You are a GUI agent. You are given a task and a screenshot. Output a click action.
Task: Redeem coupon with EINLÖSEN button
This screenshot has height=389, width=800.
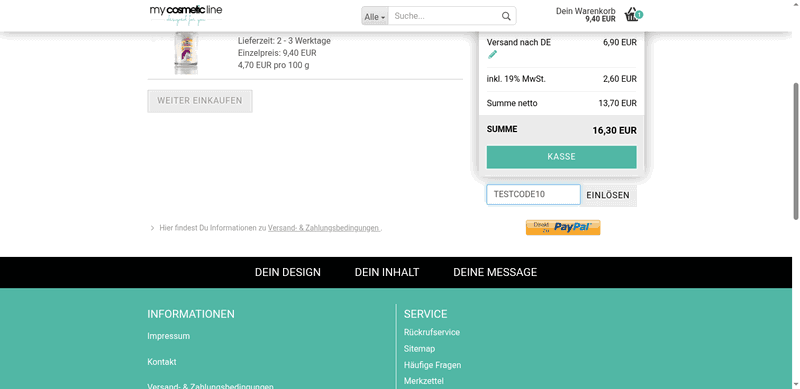608,195
